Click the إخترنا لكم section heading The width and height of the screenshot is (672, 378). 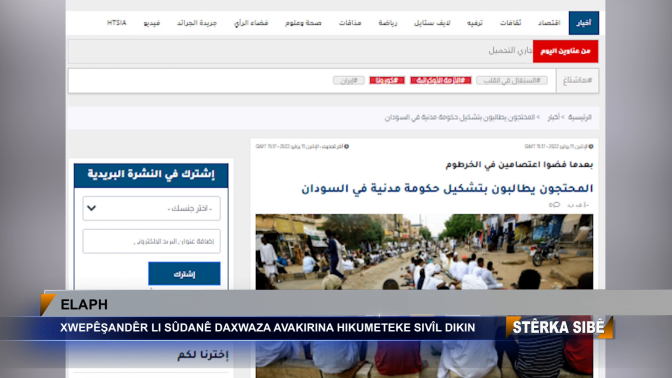(x=203, y=355)
